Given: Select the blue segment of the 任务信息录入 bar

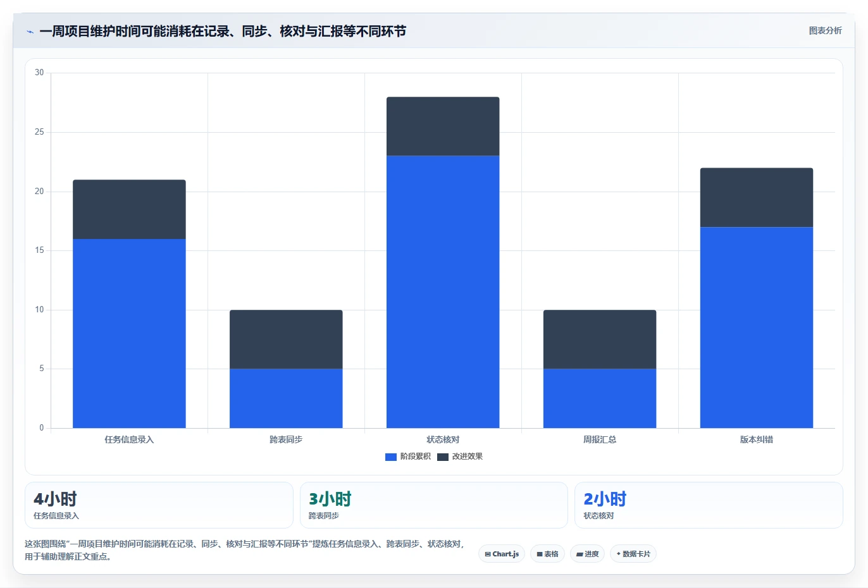Looking at the screenshot, I should (129, 333).
